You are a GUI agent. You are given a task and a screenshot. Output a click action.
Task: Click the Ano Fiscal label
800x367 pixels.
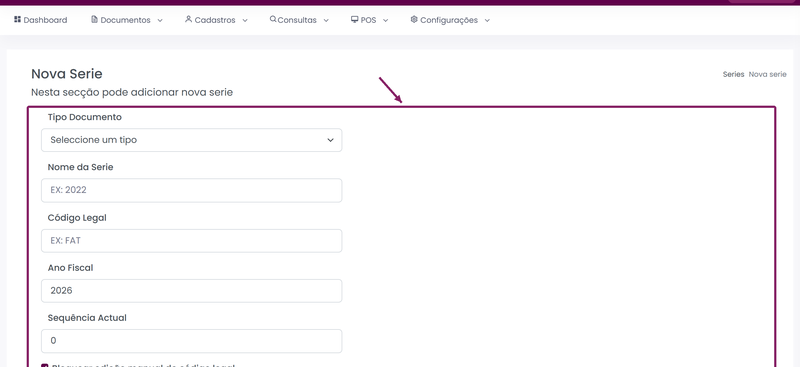click(70, 267)
